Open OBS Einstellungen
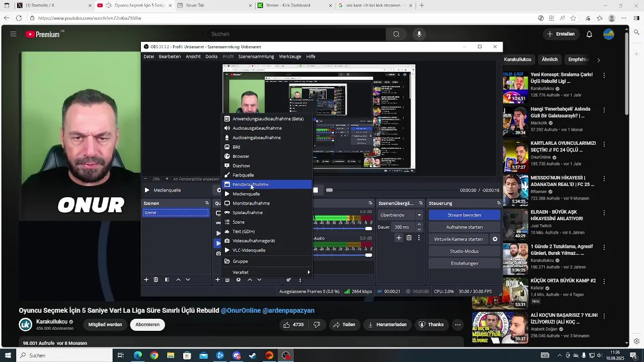The image size is (644, 362). (464, 263)
